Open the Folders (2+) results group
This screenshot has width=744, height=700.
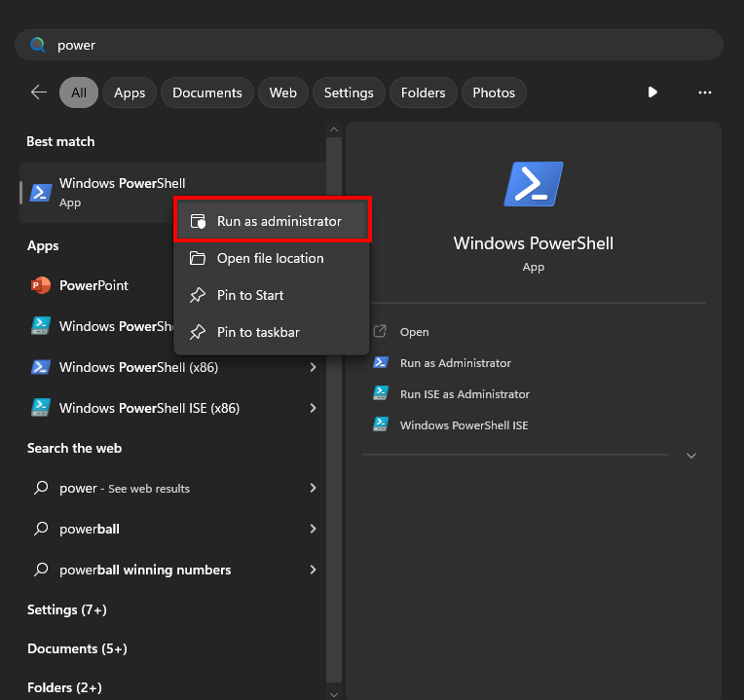(64, 687)
